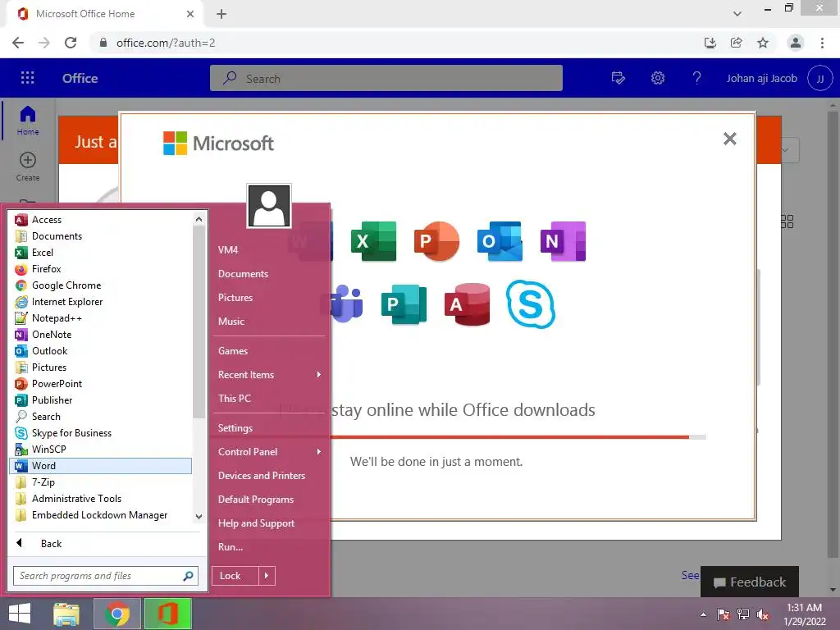
Task: Click Create in the Office sidebar
Action: click(28, 167)
